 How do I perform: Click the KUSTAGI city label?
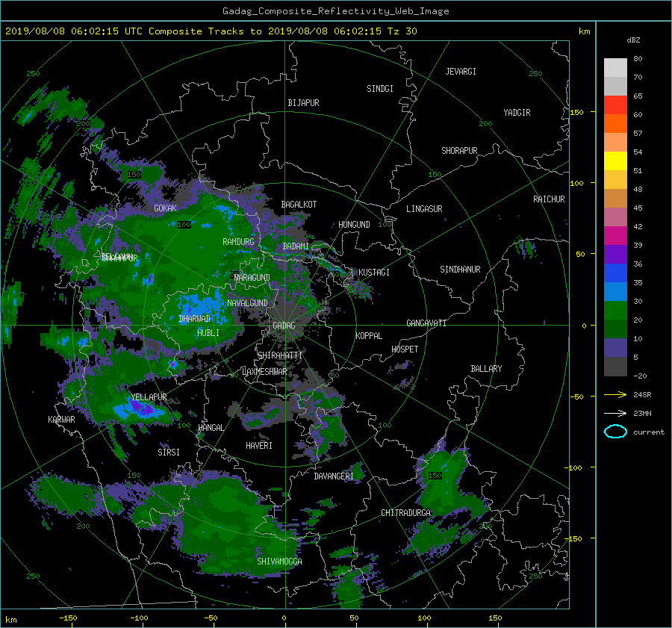click(x=374, y=273)
